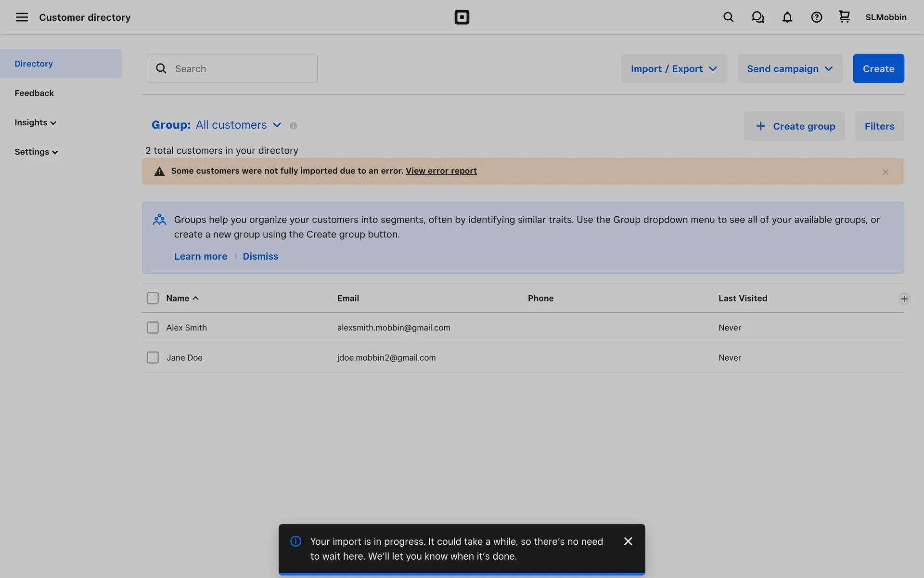Screen dimensions: 924x578
Task: Open the shopping cart icon
Action: pyautogui.click(x=844, y=17)
